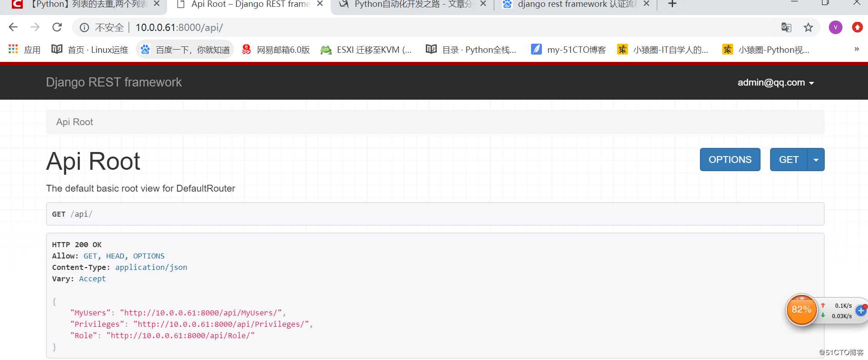Click the Api Root page heading
This screenshot has height=360, width=868.
click(x=93, y=162)
